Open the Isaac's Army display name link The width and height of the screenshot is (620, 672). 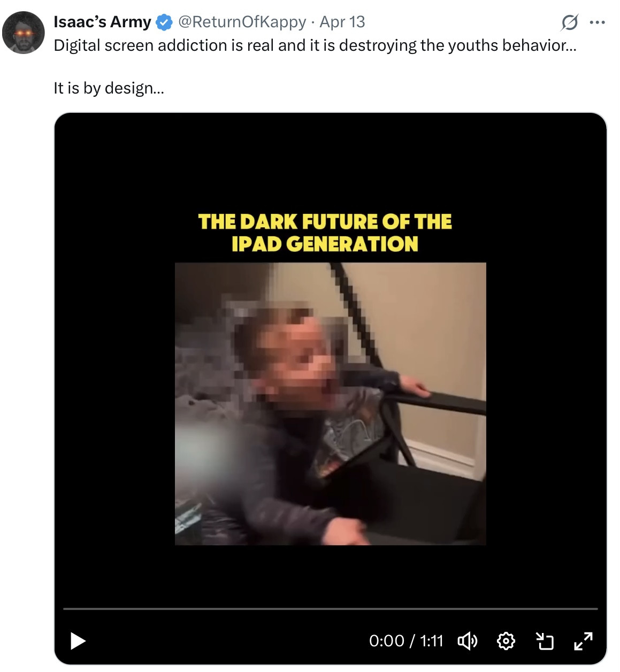coord(102,22)
